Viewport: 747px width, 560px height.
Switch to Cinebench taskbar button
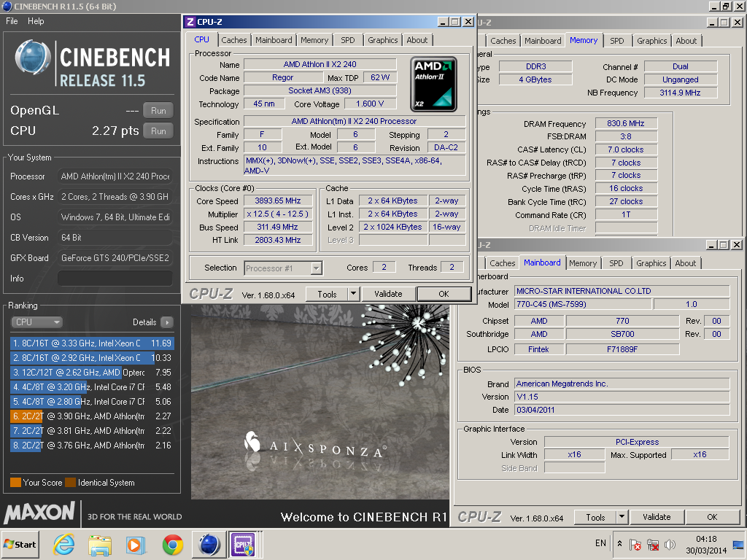[209, 544]
